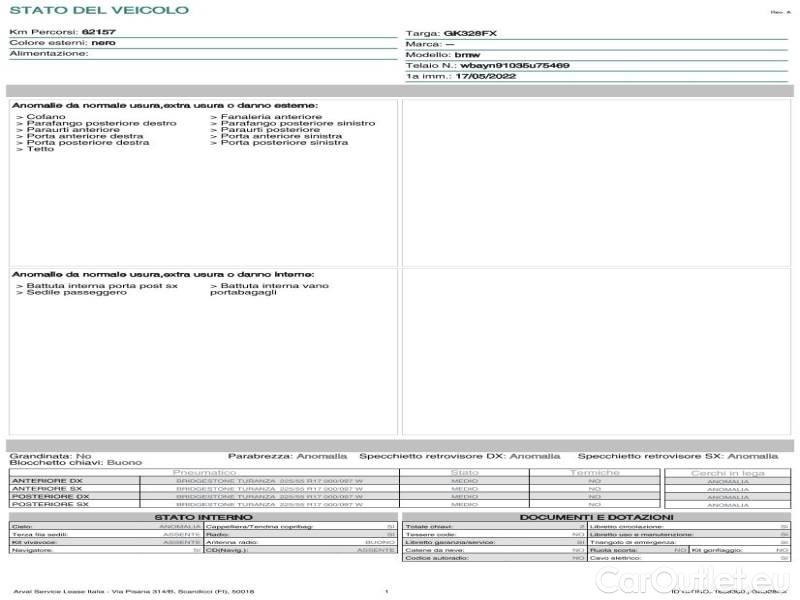The image size is (800, 600).
Task: Click the 'Termiche' column header
Action: (595, 473)
